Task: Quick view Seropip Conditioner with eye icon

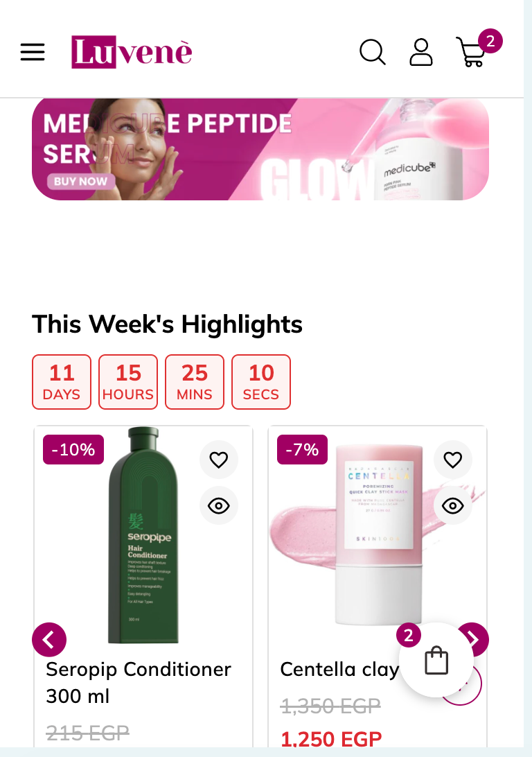Action: (x=219, y=505)
